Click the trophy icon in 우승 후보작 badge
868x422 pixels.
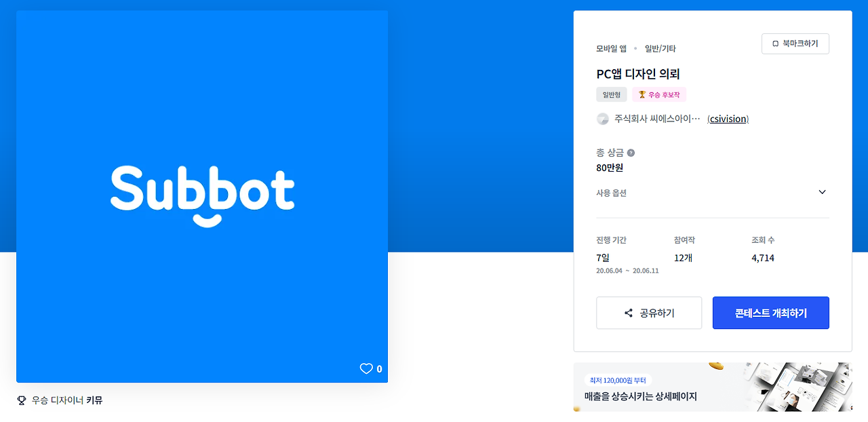coord(642,95)
